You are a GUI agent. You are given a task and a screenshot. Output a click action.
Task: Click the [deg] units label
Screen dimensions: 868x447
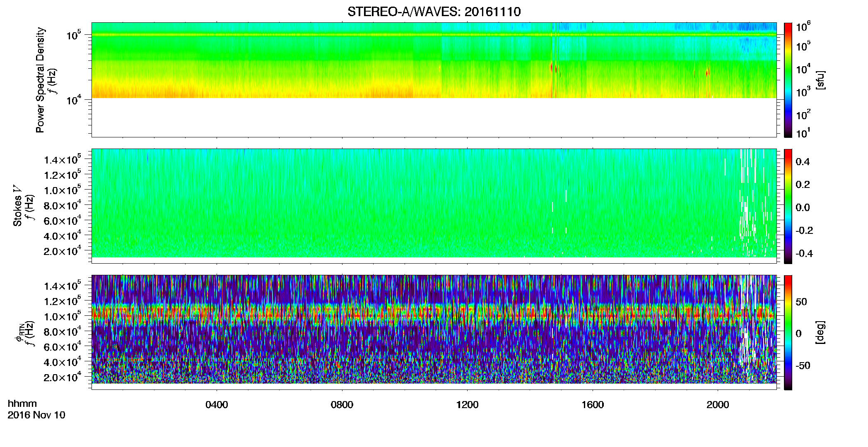pyautogui.click(x=820, y=332)
